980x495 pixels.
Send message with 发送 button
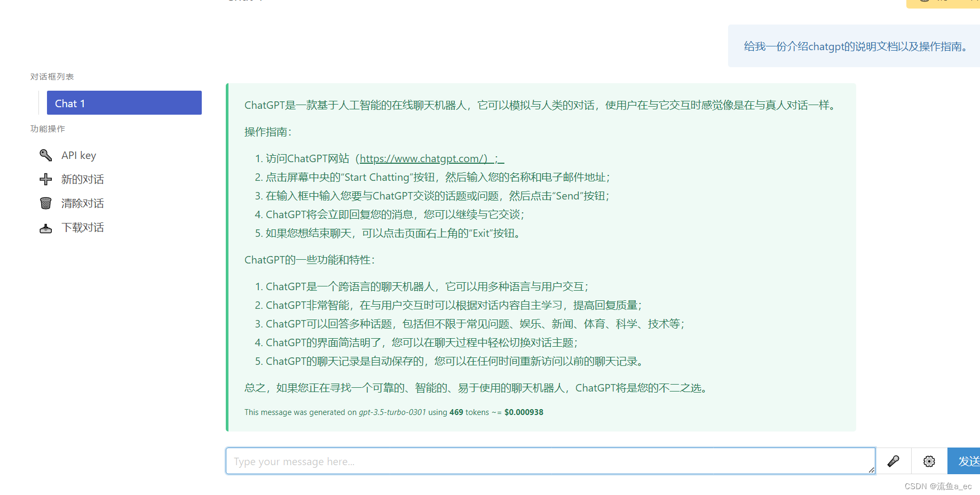[964, 461]
